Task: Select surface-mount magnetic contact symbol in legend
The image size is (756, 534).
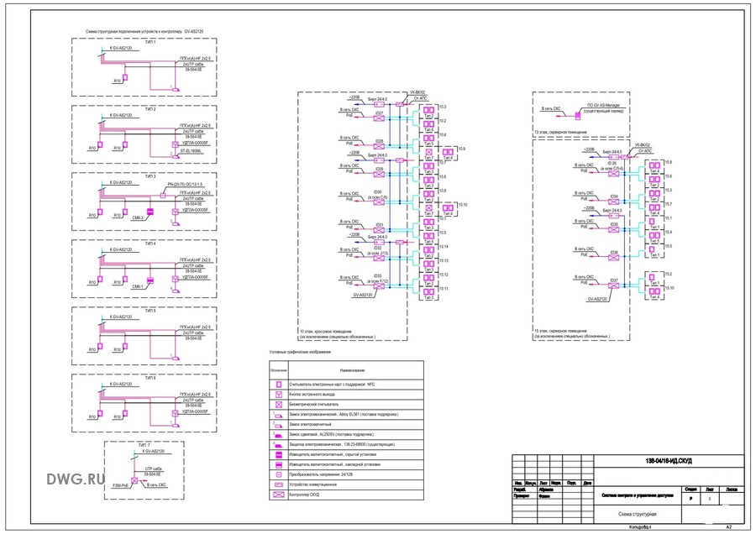Action: click(x=278, y=464)
